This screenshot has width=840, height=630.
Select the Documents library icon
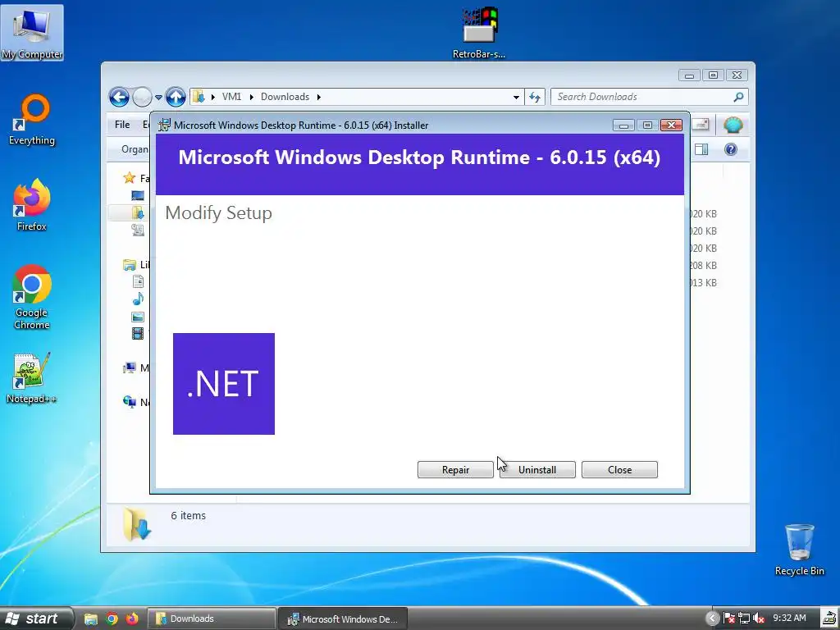[138, 281]
